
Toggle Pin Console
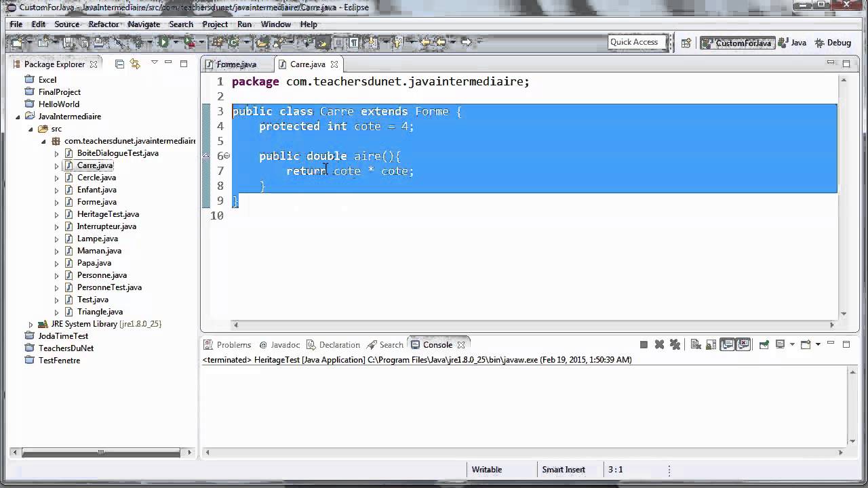tap(764, 344)
